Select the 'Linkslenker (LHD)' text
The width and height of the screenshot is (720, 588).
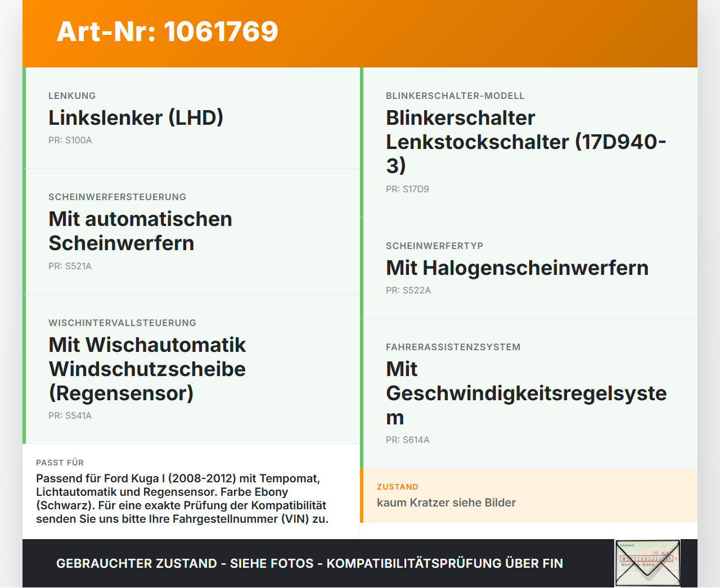(136, 117)
